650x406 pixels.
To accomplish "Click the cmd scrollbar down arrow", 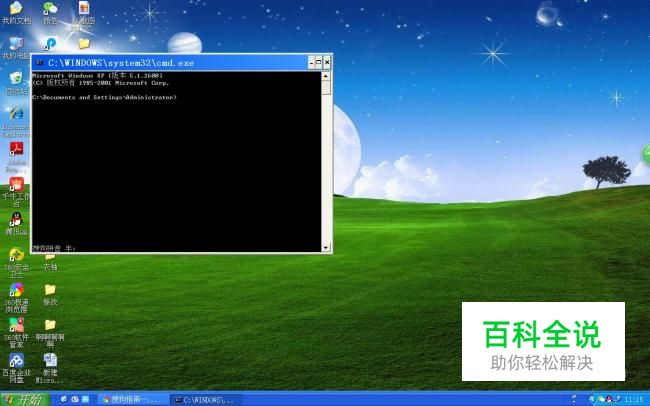I will [326, 248].
